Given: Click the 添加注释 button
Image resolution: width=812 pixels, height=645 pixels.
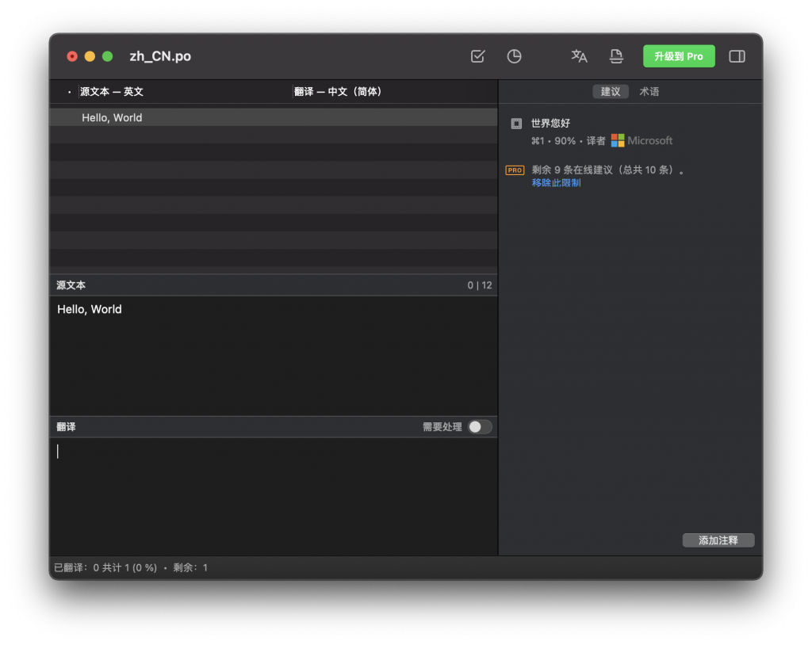Looking at the screenshot, I should click(718, 540).
